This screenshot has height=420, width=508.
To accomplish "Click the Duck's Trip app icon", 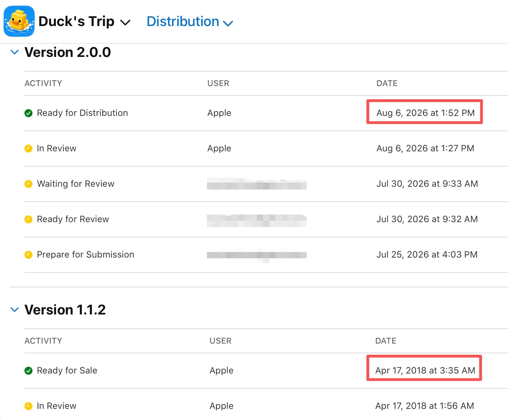I will (19, 21).
